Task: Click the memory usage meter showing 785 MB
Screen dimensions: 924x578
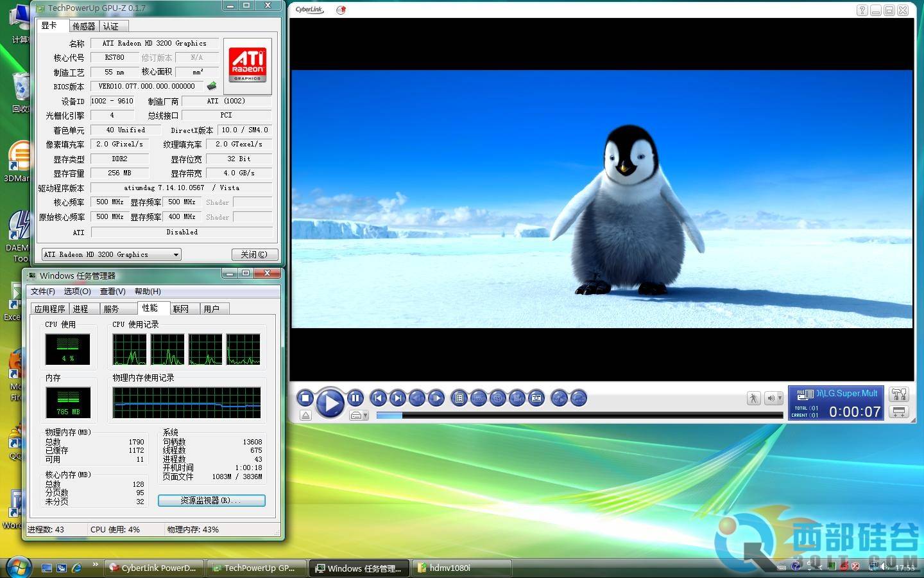Action: tap(68, 403)
